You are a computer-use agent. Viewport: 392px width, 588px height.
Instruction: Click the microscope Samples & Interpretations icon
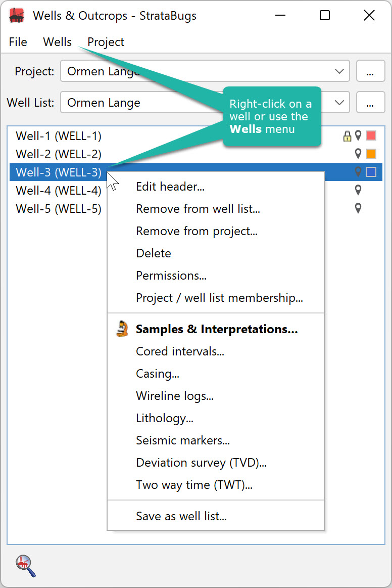122,329
